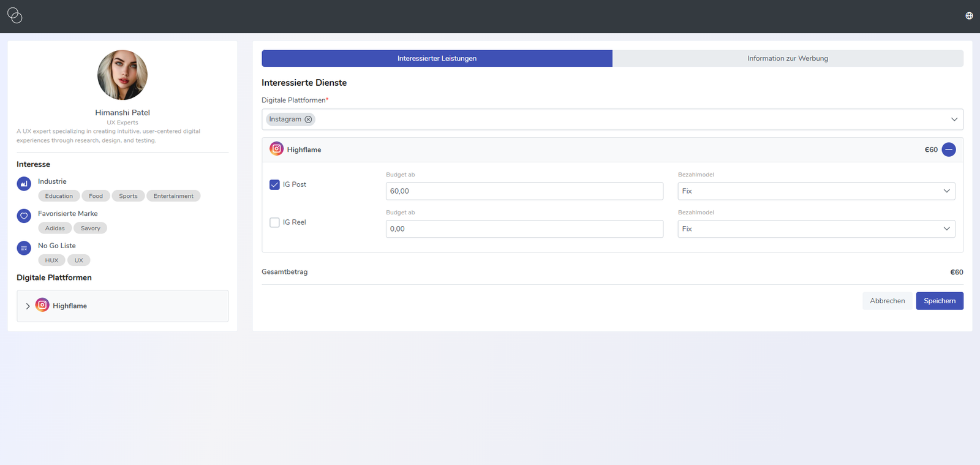Click the Sports industry tag
The image size is (980, 465).
[x=128, y=196]
